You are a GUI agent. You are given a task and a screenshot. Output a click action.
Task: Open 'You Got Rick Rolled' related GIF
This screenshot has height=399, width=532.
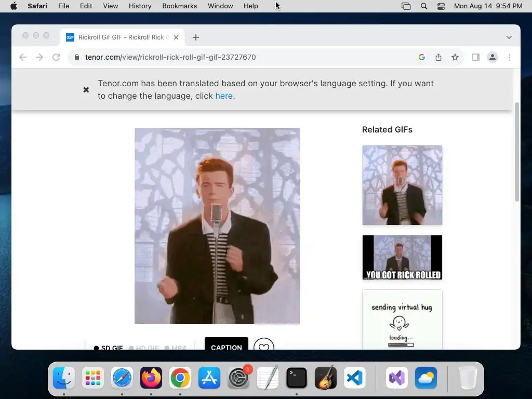(x=402, y=258)
